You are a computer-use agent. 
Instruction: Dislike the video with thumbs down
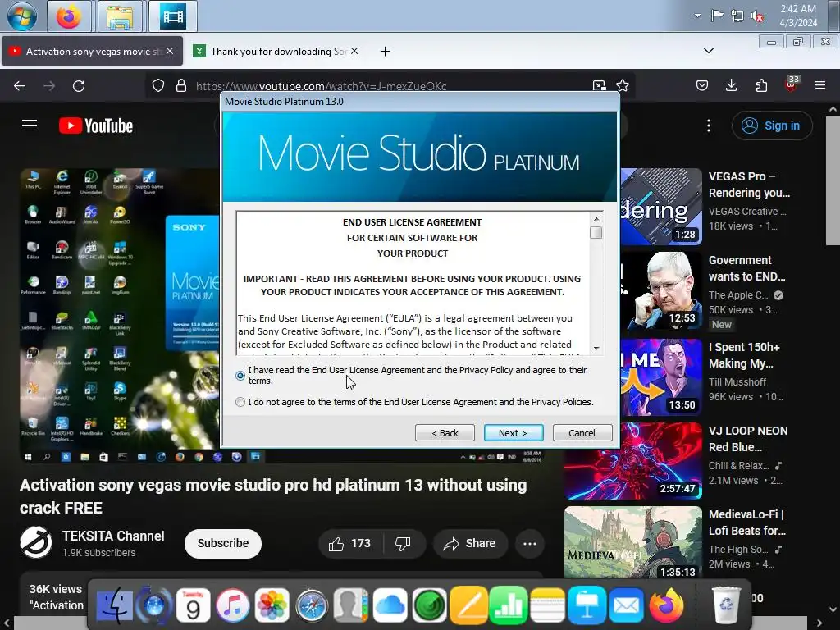click(403, 544)
